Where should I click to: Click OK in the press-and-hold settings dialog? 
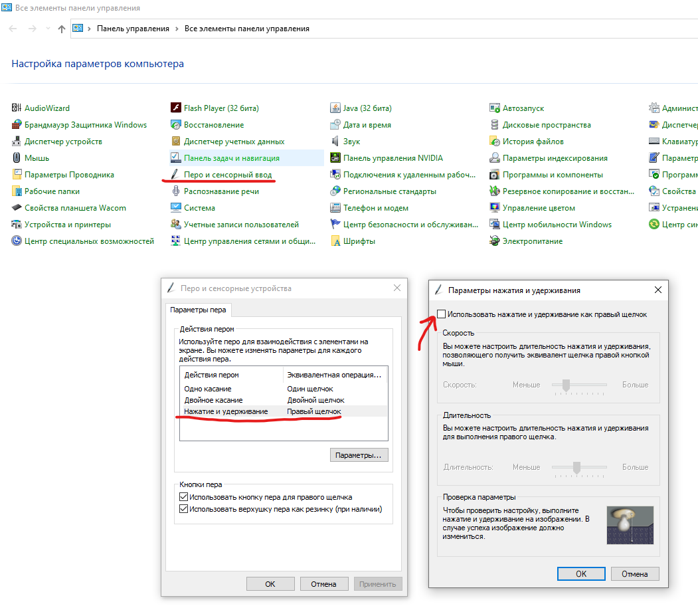[x=580, y=573]
